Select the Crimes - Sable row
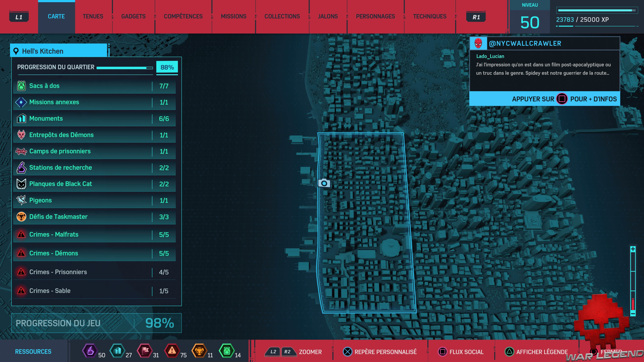 coord(94,291)
